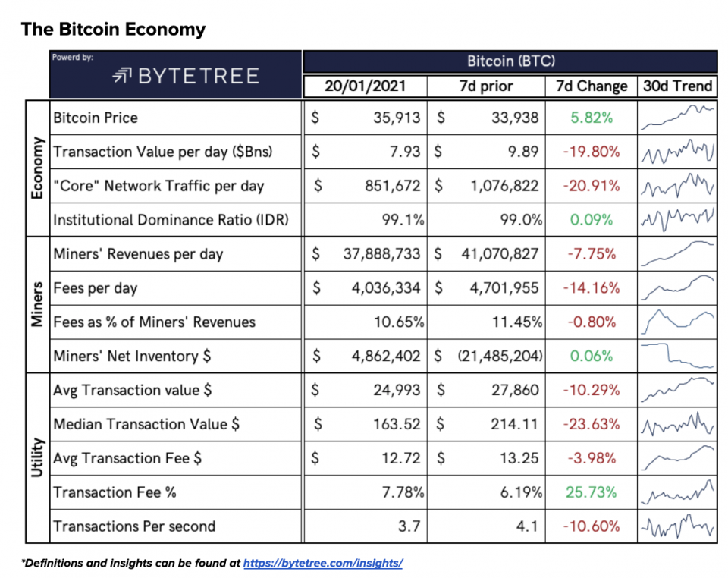Click the Transactions Per second trend sparkline
The image size is (728, 578).
[x=676, y=526]
